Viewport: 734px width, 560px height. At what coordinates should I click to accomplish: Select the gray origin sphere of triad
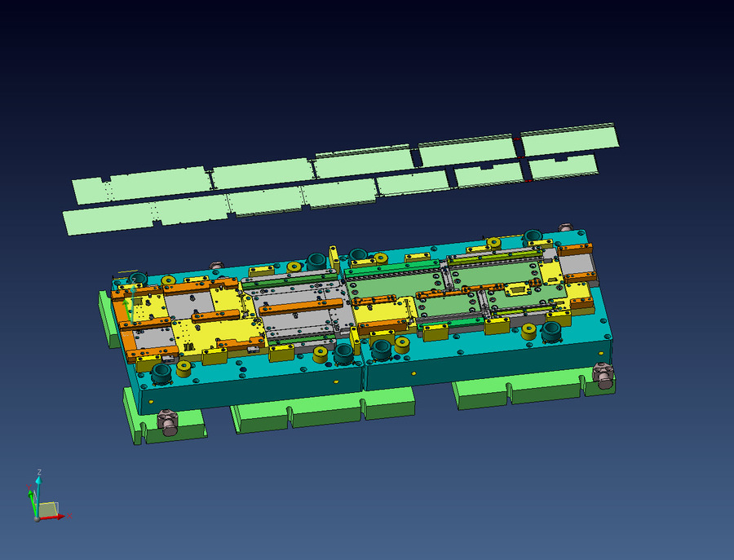(x=37, y=518)
